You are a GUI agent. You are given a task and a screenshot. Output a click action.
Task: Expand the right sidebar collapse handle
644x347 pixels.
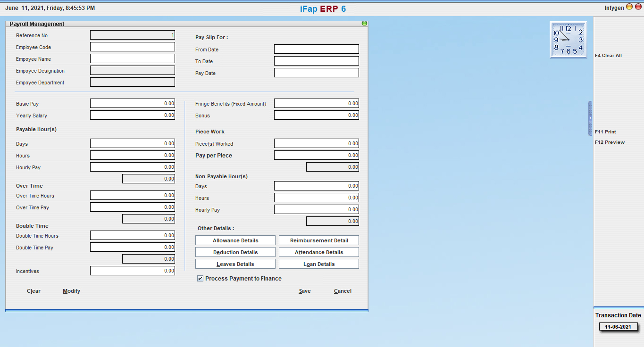point(590,118)
